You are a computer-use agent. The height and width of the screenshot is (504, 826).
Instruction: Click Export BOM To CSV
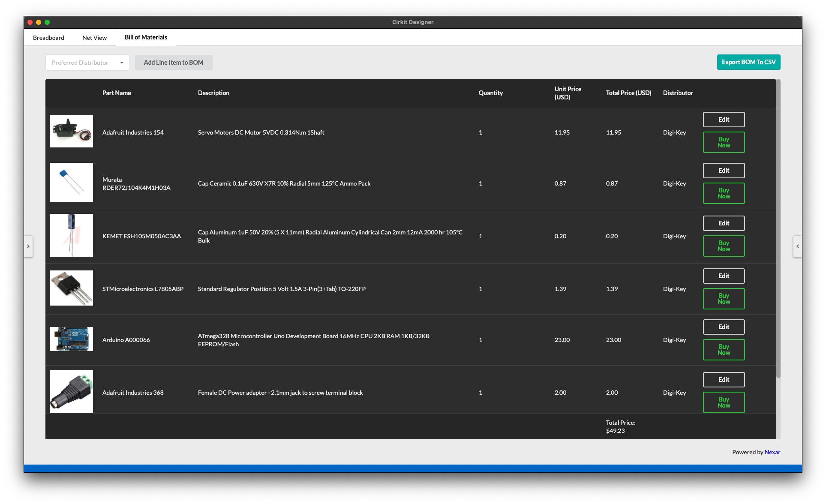click(748, 62)
